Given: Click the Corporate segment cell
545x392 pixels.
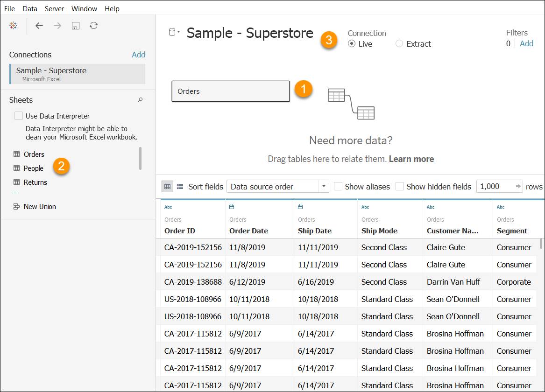Looking at the screenshot, I should pos(514,282).
